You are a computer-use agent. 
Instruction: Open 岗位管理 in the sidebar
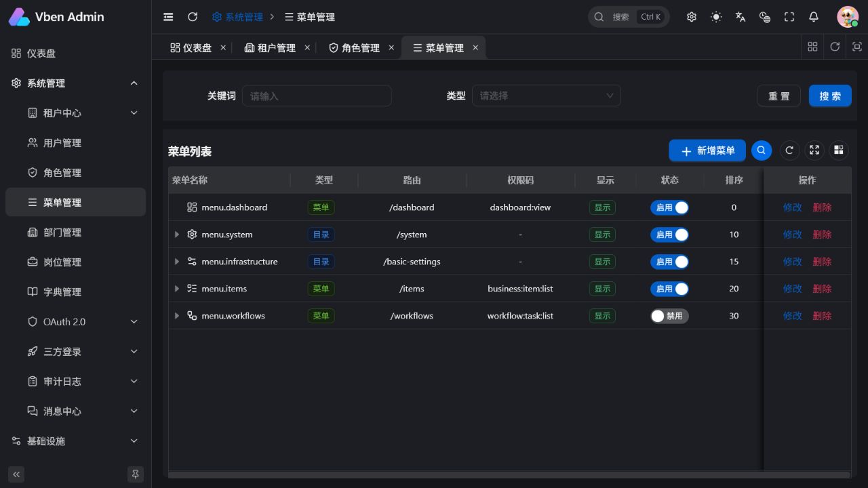(x=75, y=262)
